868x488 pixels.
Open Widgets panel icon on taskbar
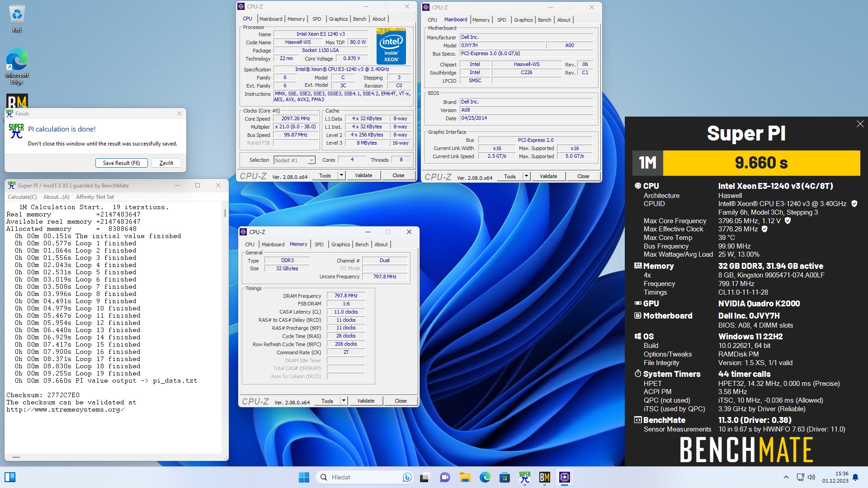tap(10, 477)
